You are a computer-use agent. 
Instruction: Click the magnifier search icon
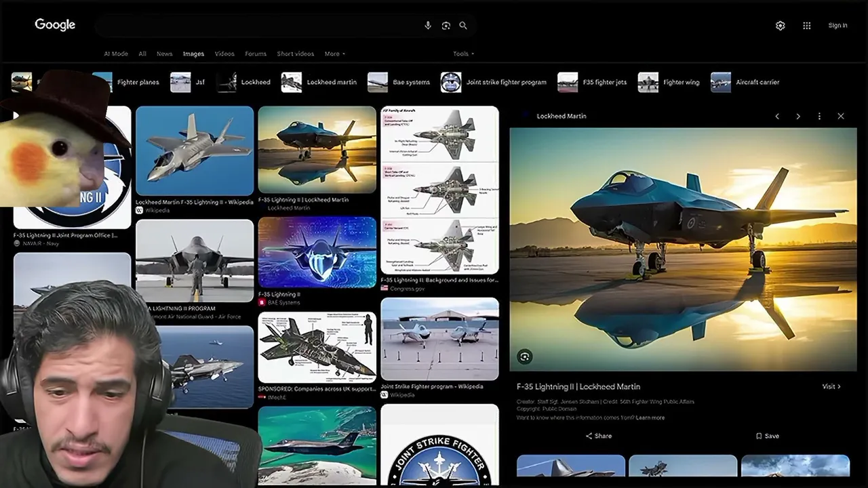tap(463, 26)
